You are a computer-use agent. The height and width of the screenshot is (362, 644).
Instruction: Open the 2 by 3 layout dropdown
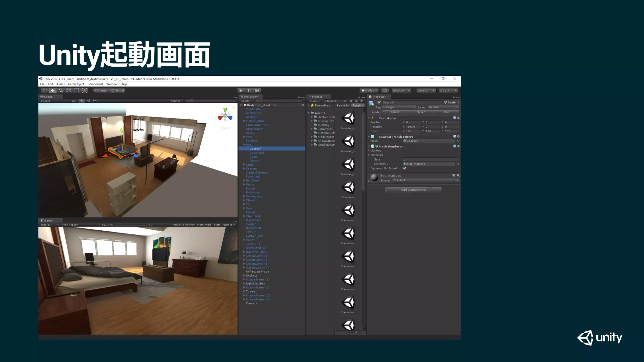pos(448,90)
